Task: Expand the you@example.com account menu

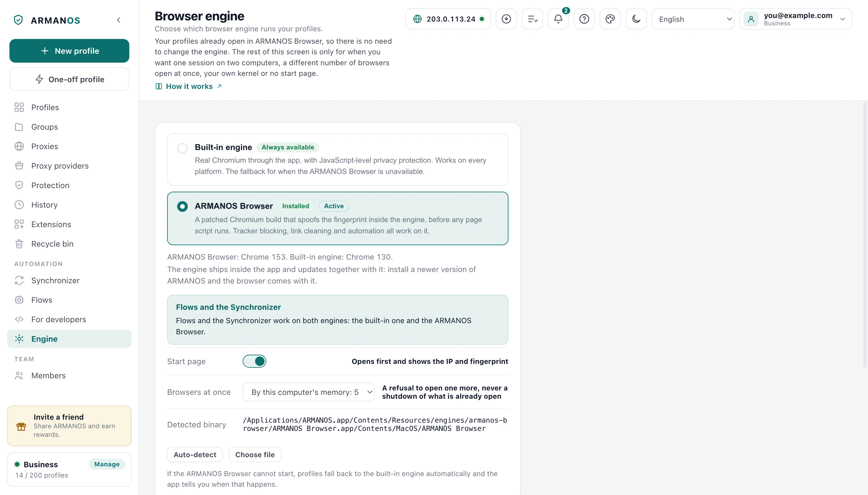Action: tap(796, 19)
